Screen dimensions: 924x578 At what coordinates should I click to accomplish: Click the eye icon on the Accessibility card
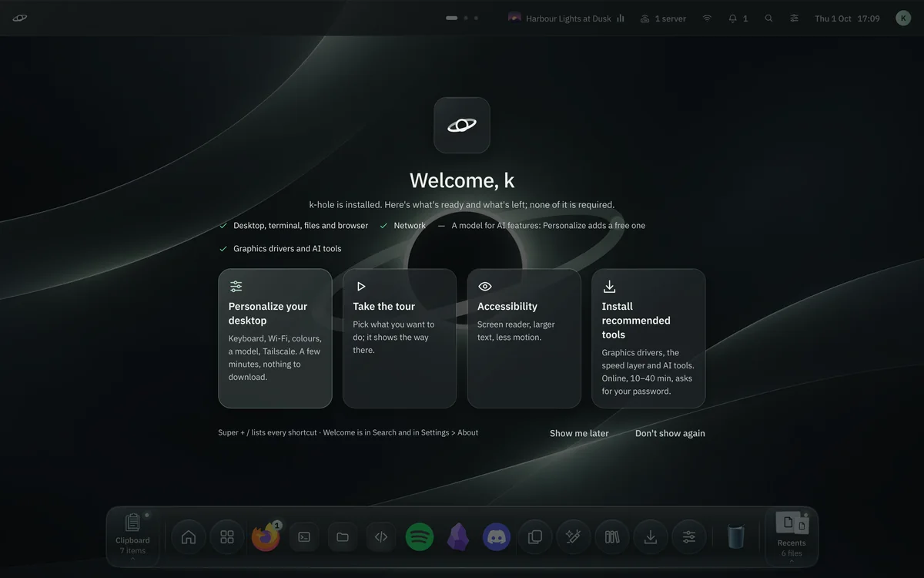click(485, 286)
